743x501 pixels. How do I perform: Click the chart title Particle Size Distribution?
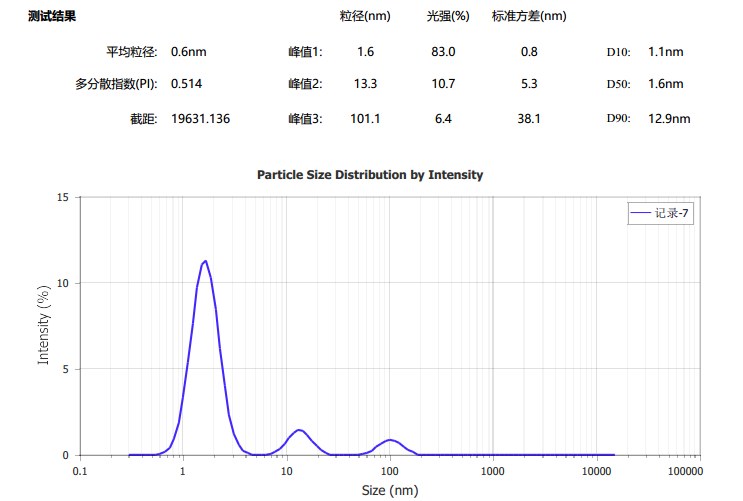coord(370,175)
